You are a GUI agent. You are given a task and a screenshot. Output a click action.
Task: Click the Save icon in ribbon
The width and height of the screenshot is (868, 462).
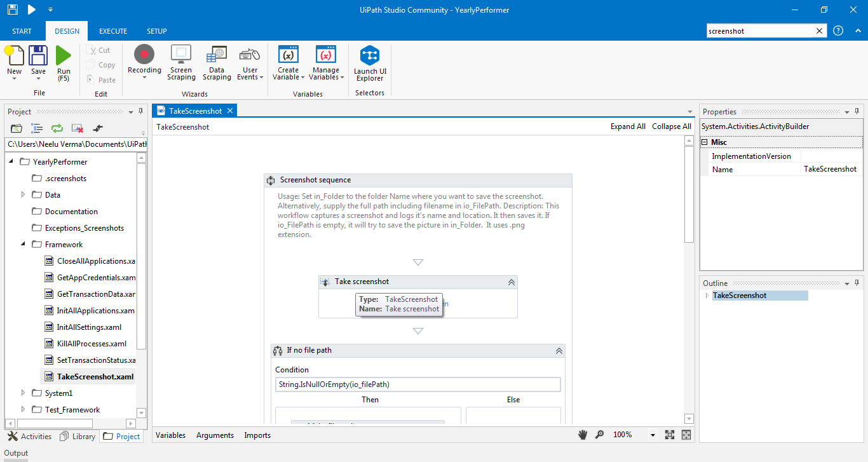pyautogui.click(x=38, y=55)
